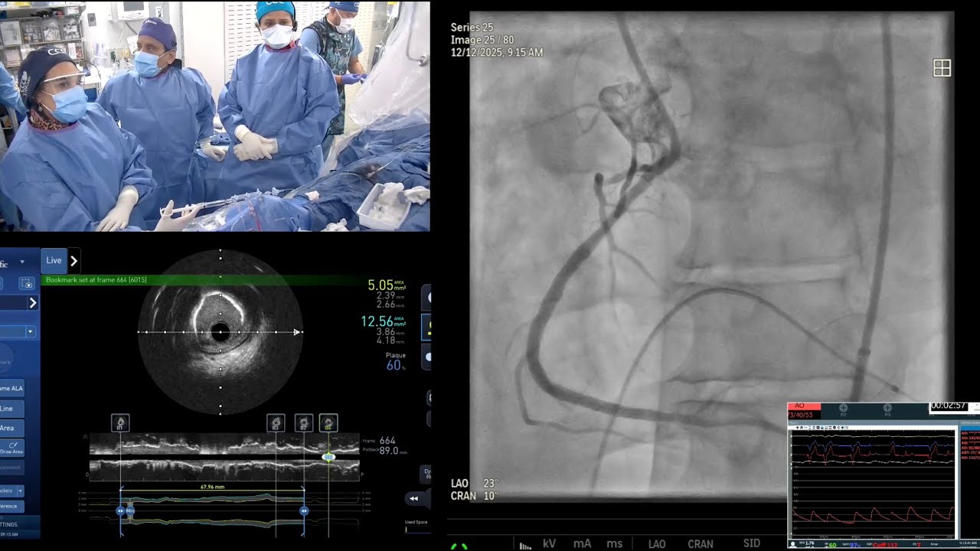Click the heart rate 60 value in hemodynamic monitor
Viewport: 980px width, 551px height.
(832, 545)
